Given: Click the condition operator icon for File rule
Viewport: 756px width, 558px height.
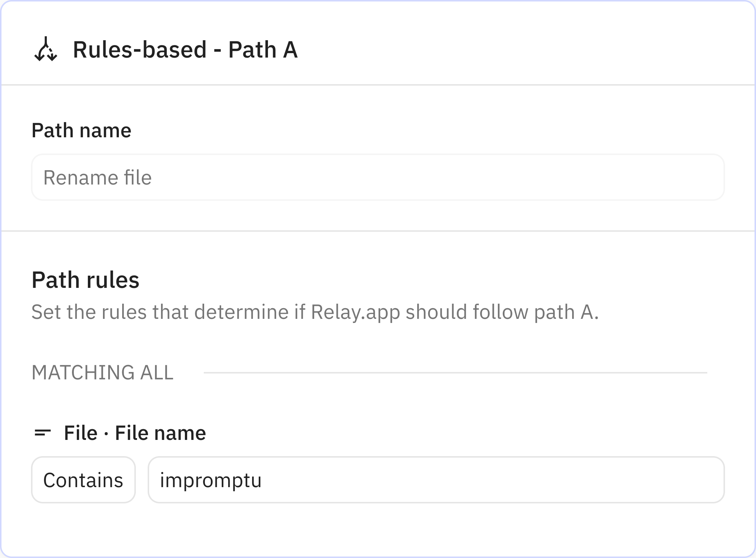Looking at the screenshot, I should pos(43,433).
